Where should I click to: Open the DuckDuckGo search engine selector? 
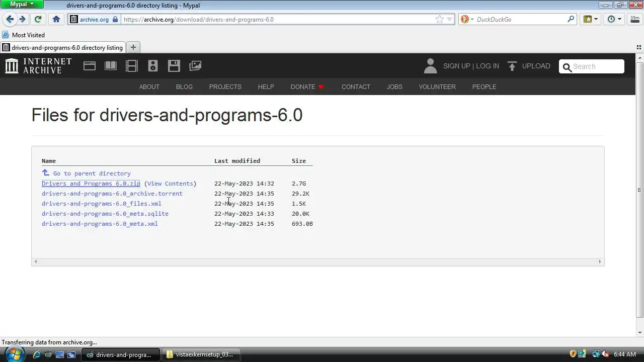click(467, 19)
